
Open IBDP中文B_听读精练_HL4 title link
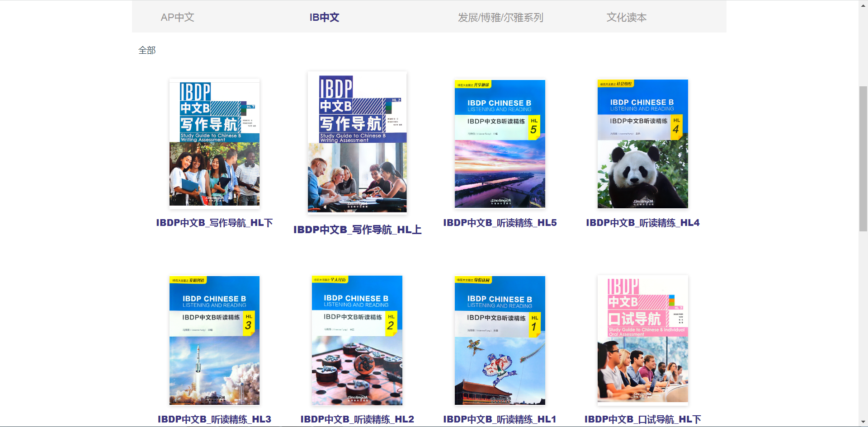point(642,222)
